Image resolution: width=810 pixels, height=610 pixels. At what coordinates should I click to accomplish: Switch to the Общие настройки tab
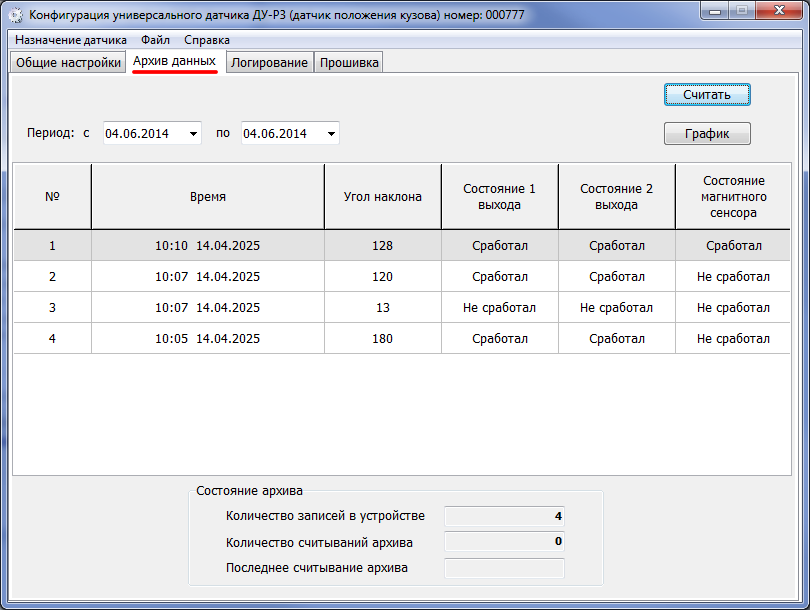tap(68, 62)
